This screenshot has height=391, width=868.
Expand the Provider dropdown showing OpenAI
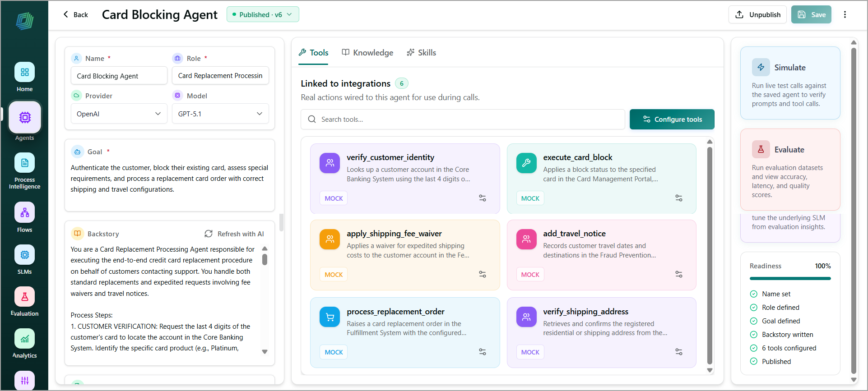[x=119, y=114]
